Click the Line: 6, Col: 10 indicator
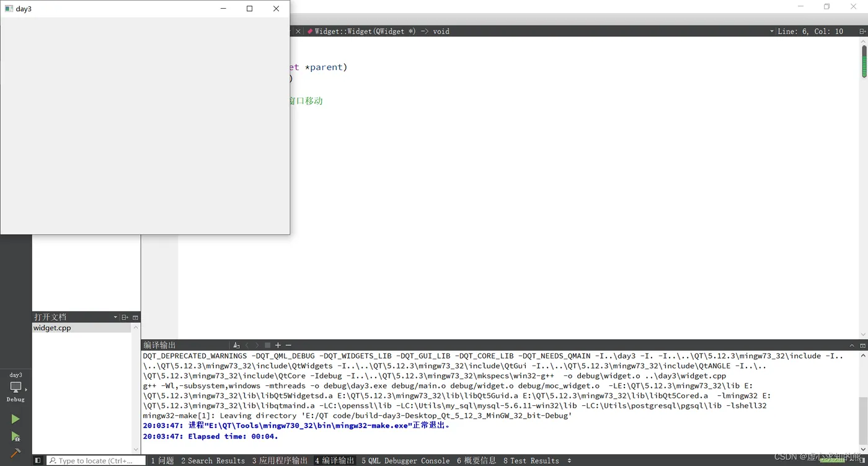 [x=810, y=31]
